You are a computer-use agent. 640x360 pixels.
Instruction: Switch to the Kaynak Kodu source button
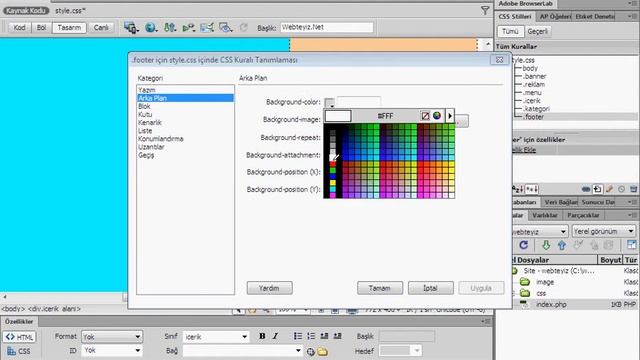coord(26,11)
